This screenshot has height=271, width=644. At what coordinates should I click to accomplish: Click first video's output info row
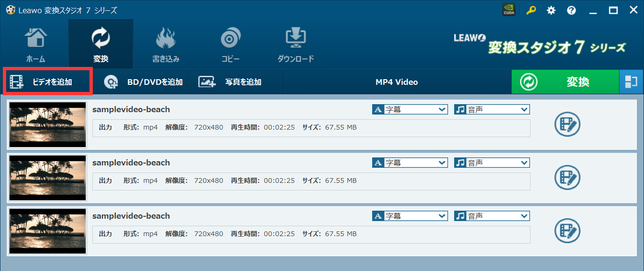click(x=311, y=128)
